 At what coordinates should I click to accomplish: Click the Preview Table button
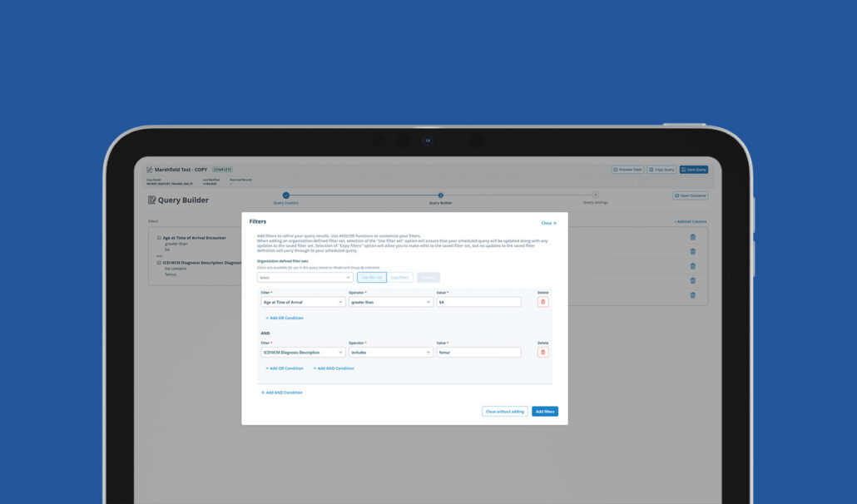(x=627, y=170)
